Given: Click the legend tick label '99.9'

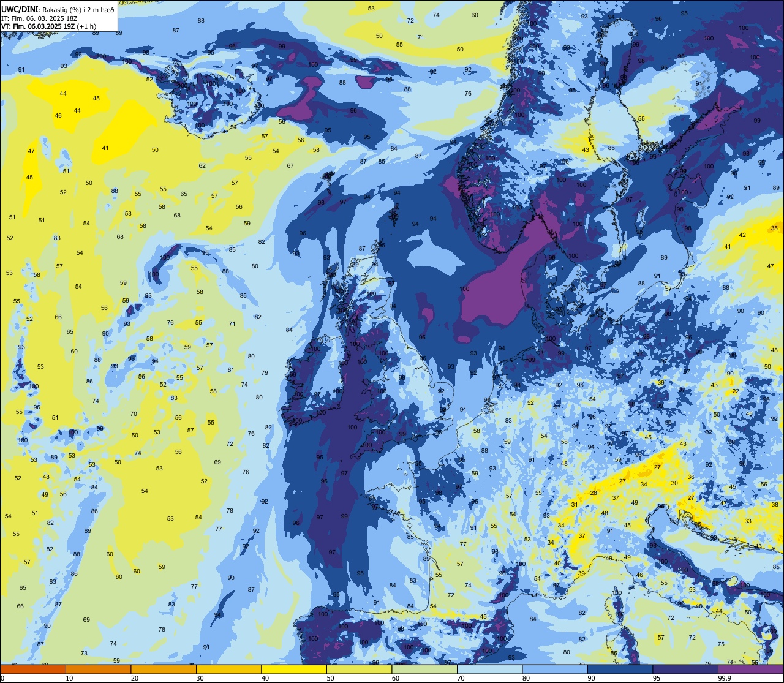Looking at the screenshot, I should click(725, 678).
